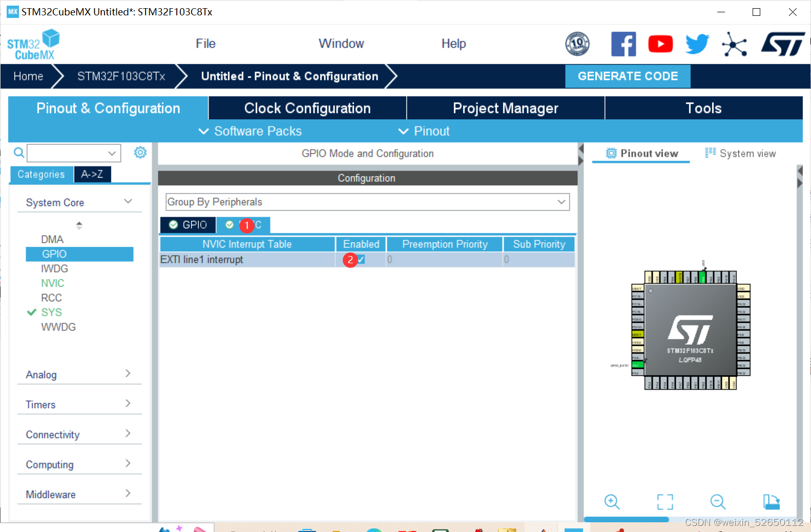
Task: Zoom in on the pinout view
Action: tap(612, 502)
